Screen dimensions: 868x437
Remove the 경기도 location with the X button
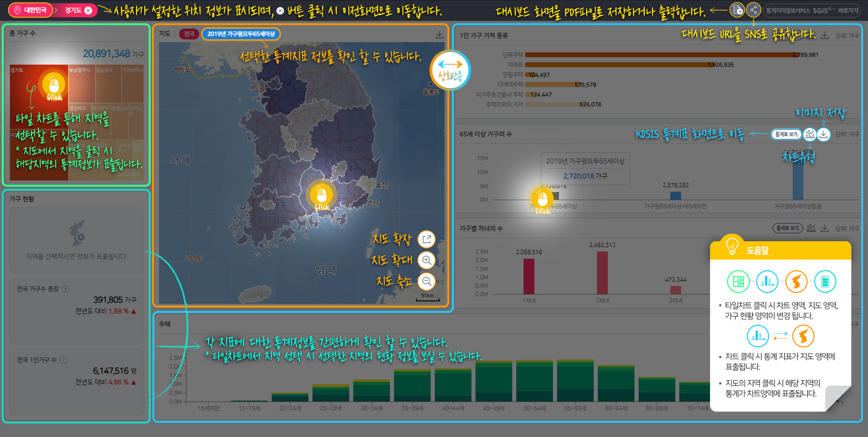point(89,10)
